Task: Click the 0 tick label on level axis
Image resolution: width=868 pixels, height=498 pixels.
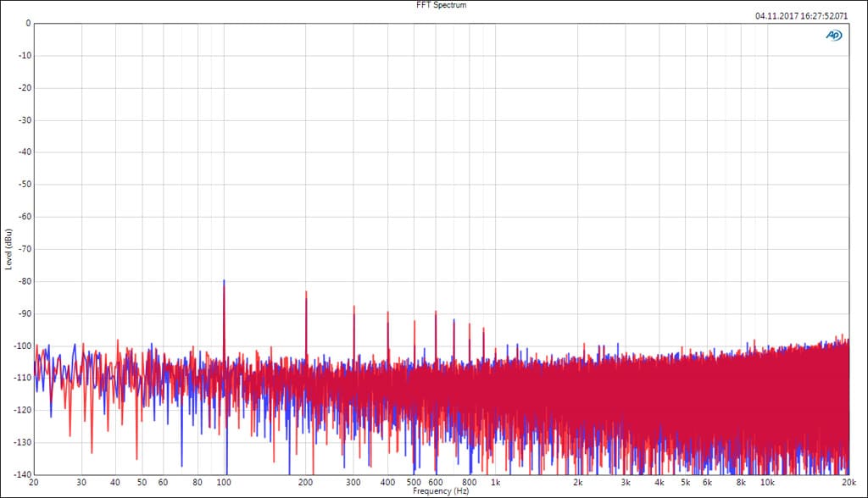Action: tap(27, 24)
